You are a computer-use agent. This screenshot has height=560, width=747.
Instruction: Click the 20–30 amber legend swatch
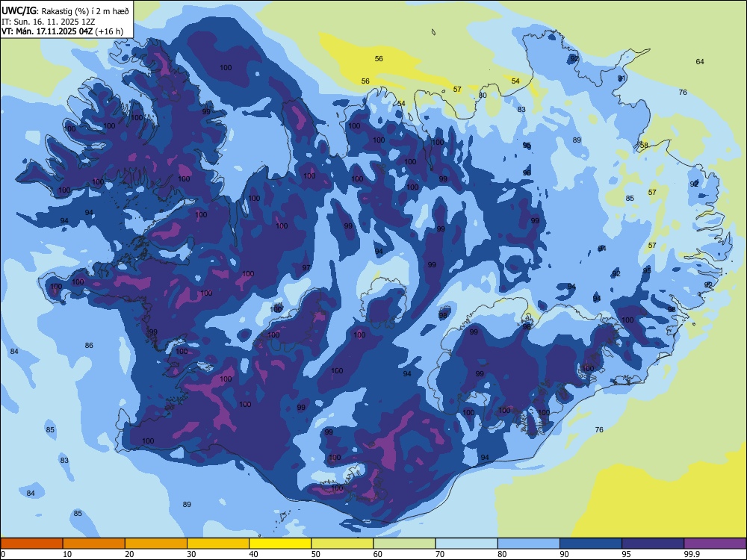pyautogui.click(x=156, y=544)
